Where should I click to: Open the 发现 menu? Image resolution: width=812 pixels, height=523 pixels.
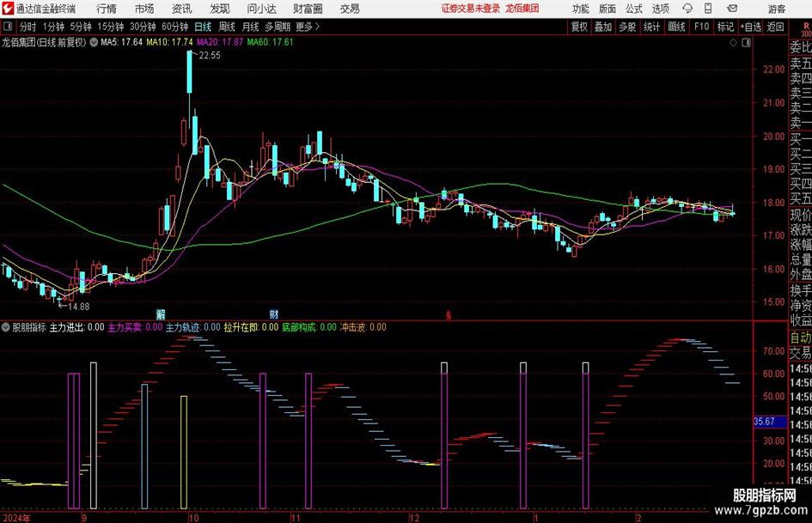tap(220, 9)
